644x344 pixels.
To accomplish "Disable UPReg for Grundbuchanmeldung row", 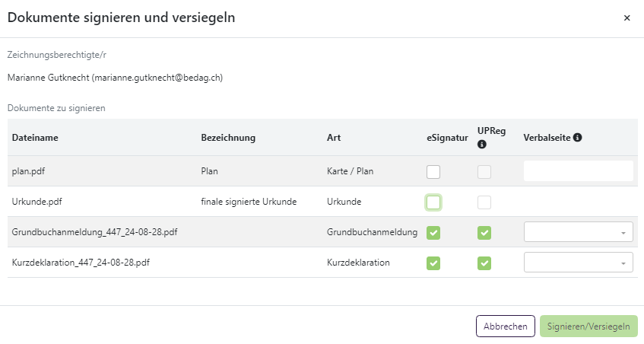I will point(484,233).
